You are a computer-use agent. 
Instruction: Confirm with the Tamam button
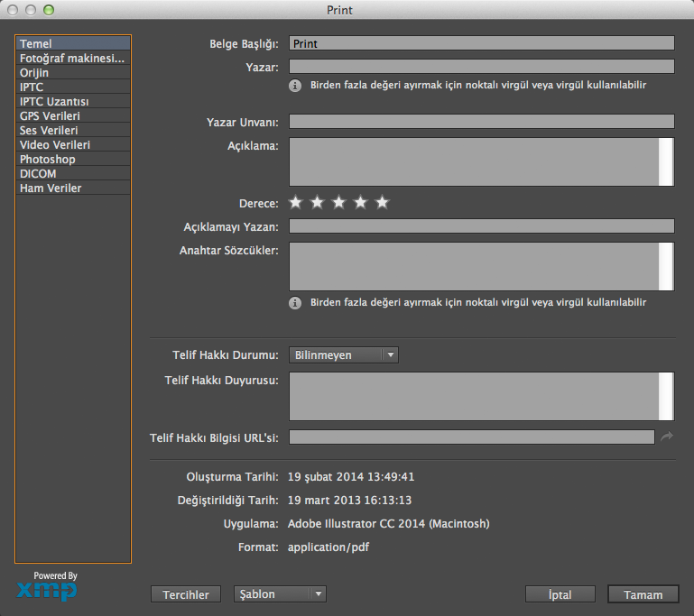643,594
